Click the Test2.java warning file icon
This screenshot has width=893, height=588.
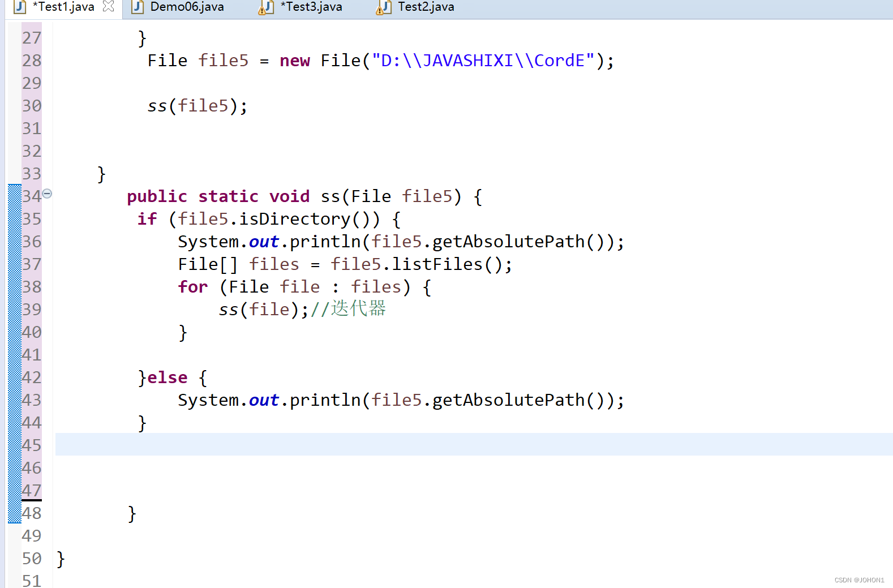tap(384, 7)
